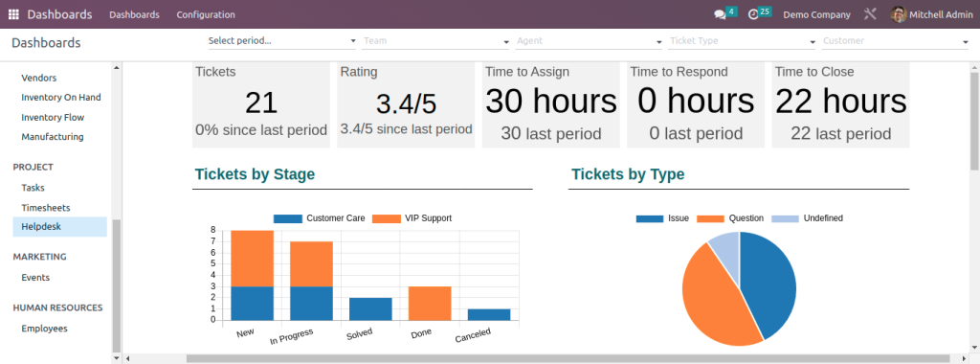Click sidebar scrollbar up arrow
The height and width of the screenshot is (364, 980).
pos(116,67)
